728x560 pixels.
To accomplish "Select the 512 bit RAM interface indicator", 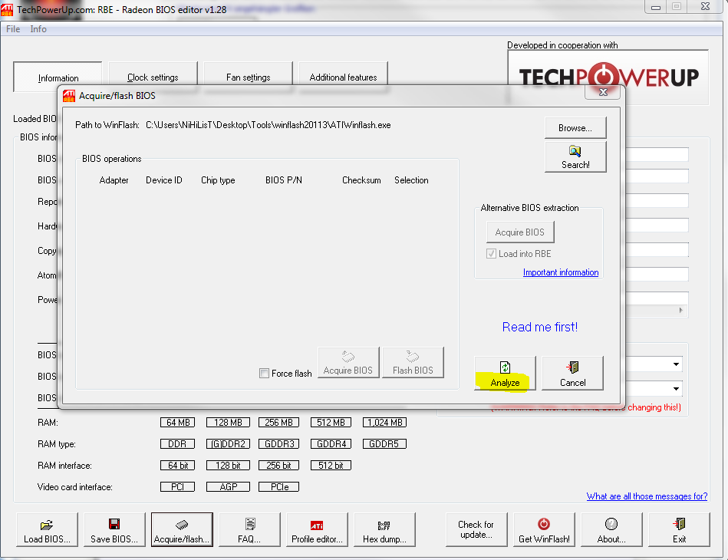I will click(331, 466).
